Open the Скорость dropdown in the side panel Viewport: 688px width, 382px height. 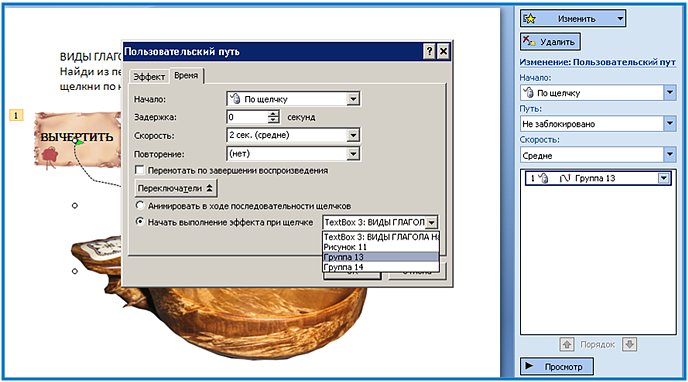click(x=670, y=155)
